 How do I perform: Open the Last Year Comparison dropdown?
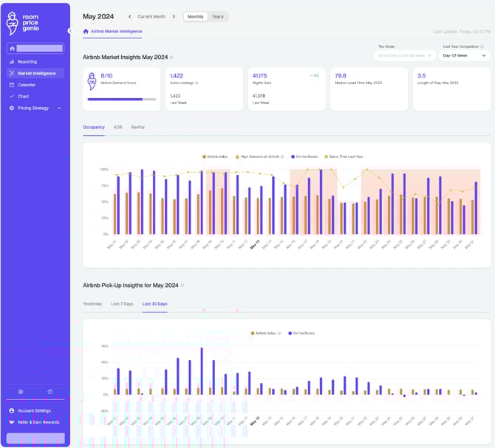tap(464, 55)
